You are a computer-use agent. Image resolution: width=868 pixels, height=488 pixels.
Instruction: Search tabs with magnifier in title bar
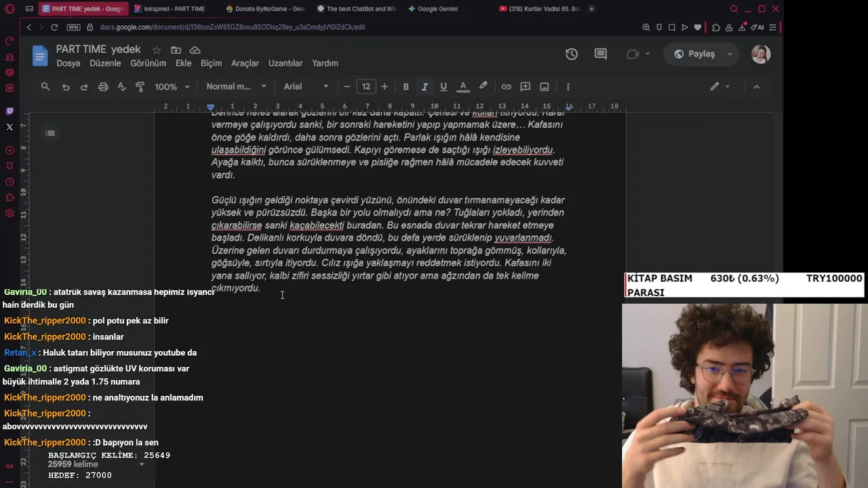pyautogui.click(x=734, y=9)
